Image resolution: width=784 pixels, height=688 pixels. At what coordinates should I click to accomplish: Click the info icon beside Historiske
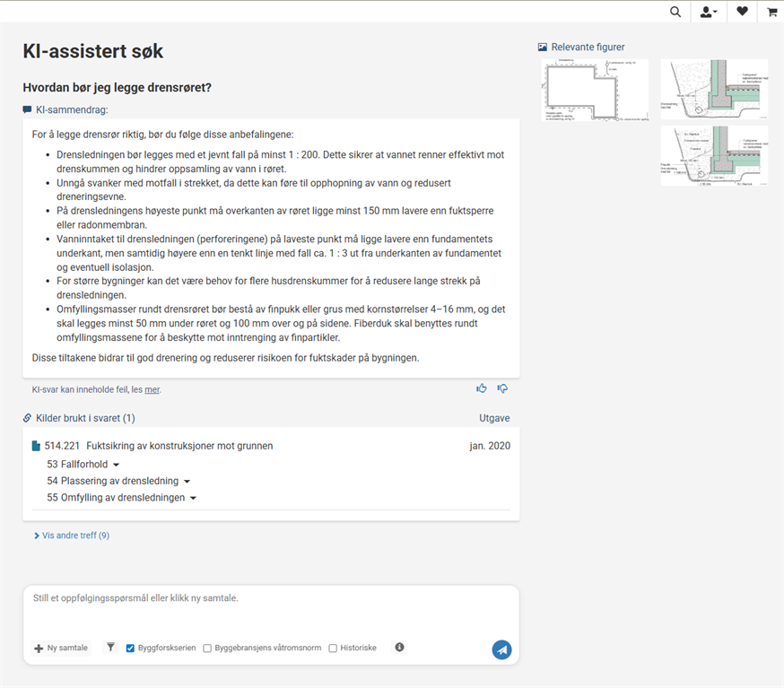pyautogui.click(x=399, y=647)
